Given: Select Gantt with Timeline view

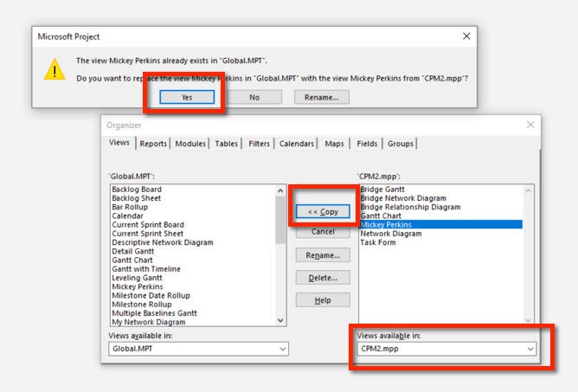Looking at the screenshot, I should click(x=146, y=269).
